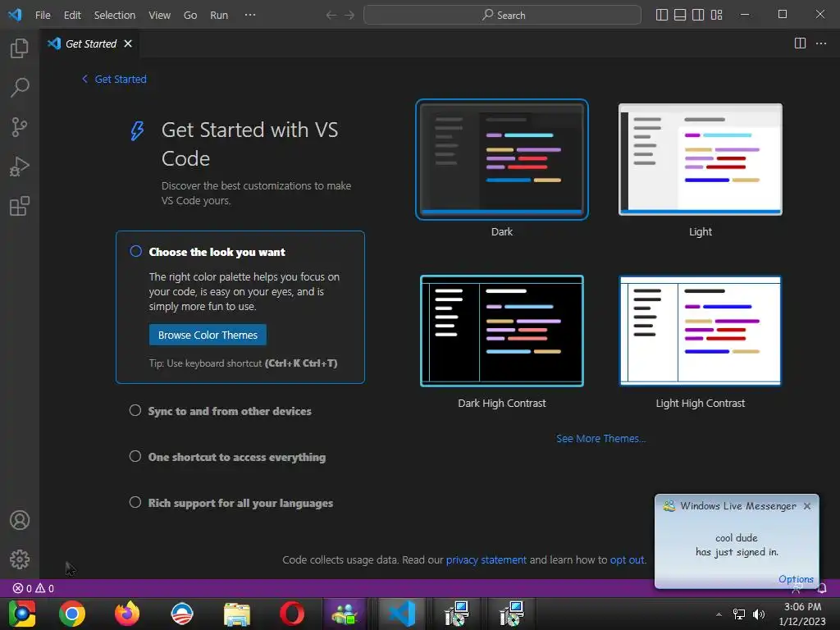Open the Extensions view
The width and height of the screenshot is (840, 630).
(x=20, y=206)
